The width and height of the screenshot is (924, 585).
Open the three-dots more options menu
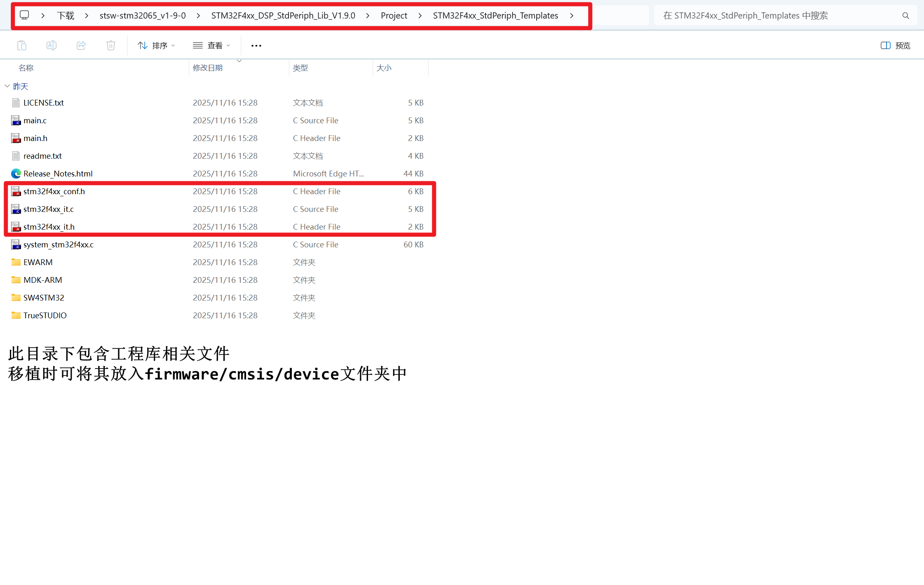(256, 46)
